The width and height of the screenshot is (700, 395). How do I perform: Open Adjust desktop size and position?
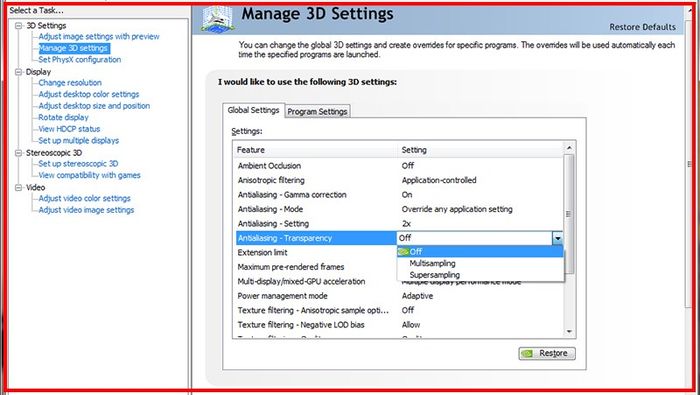tap(94, 106)
